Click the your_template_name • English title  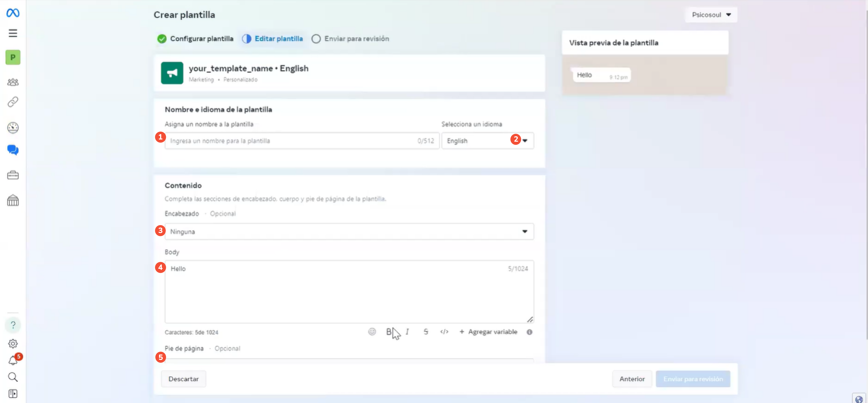248,68
